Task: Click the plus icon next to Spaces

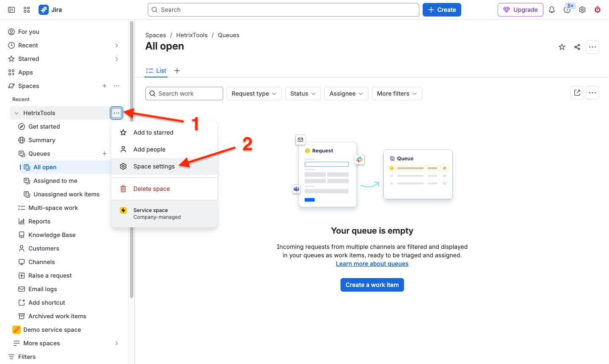Action: pos(105,86)
